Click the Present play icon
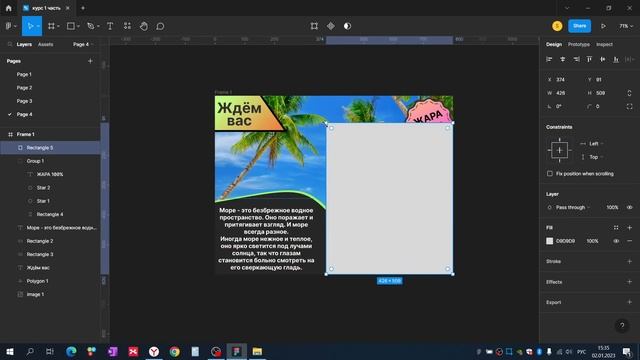The height and width of the screenshot is (360, 640). 603,26
